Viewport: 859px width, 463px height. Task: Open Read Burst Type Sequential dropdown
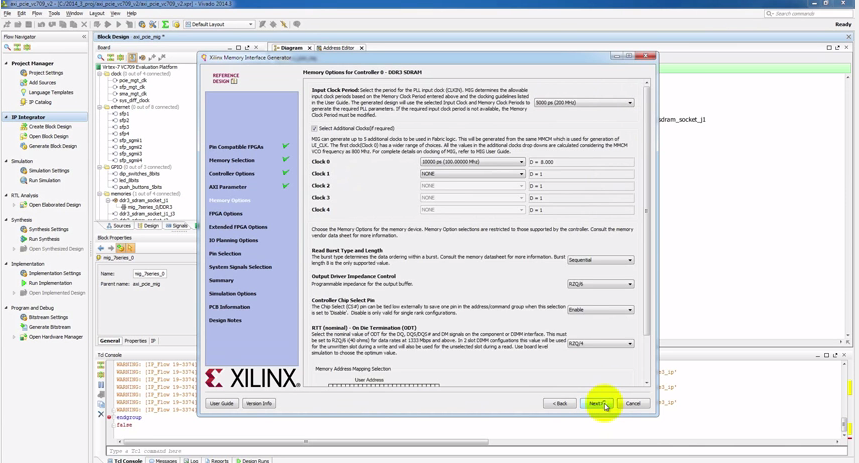(x=600, y=260)
